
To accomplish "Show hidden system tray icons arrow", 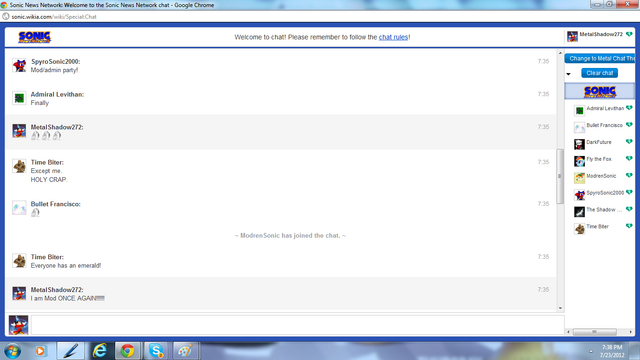I will click(591, 351).
